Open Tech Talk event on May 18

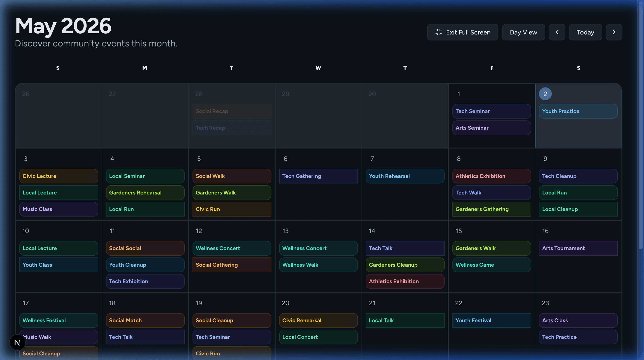(145, 337)
